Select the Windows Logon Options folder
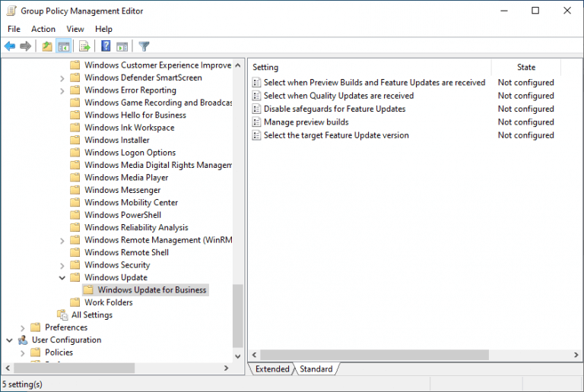 tap(130, 153)
